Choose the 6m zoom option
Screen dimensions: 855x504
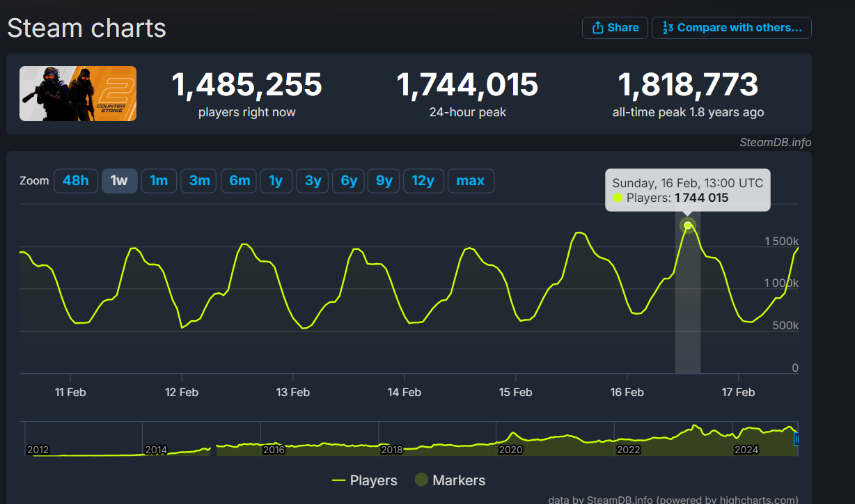(x=240, y=181)
